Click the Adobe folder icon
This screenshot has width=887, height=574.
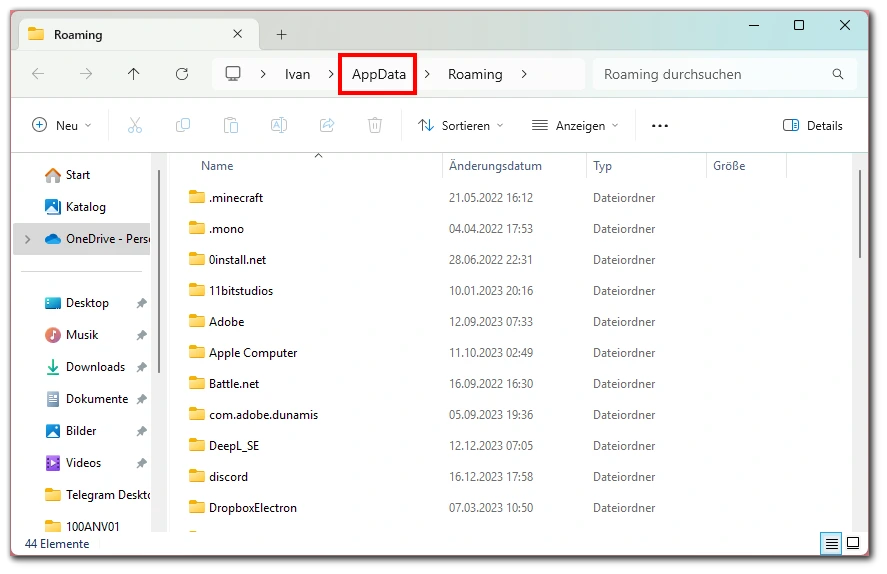coord(197,321)
